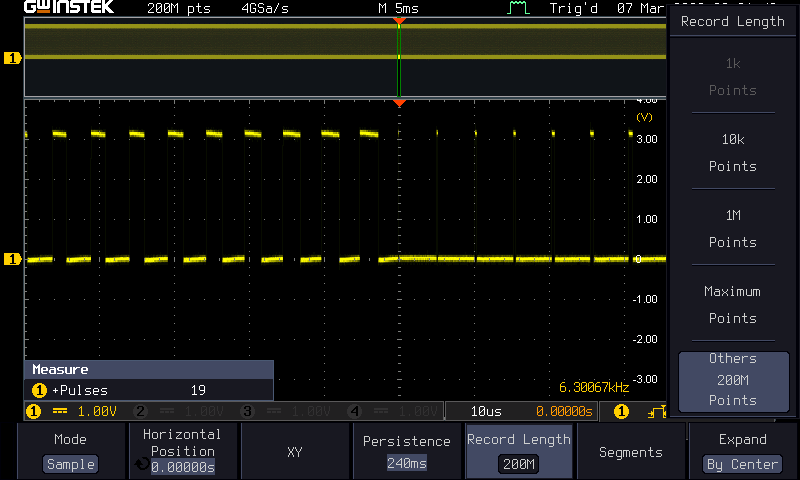Click the channel 1 indicator in overview strip
800x480 pixels.
pos(13,59)
